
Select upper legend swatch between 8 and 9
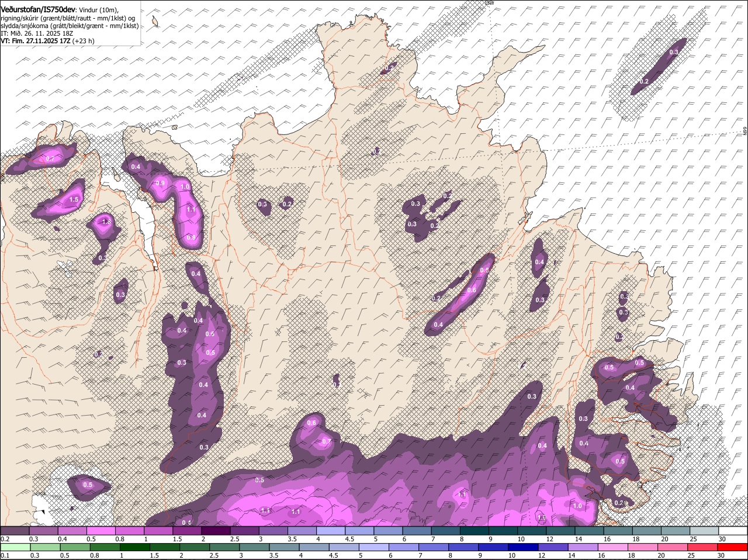pyautogui.click(x=473, y=531)
